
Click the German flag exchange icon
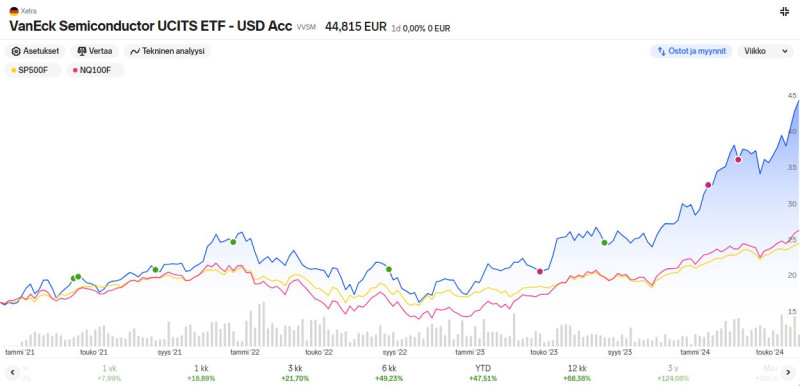tap(14, 11)
